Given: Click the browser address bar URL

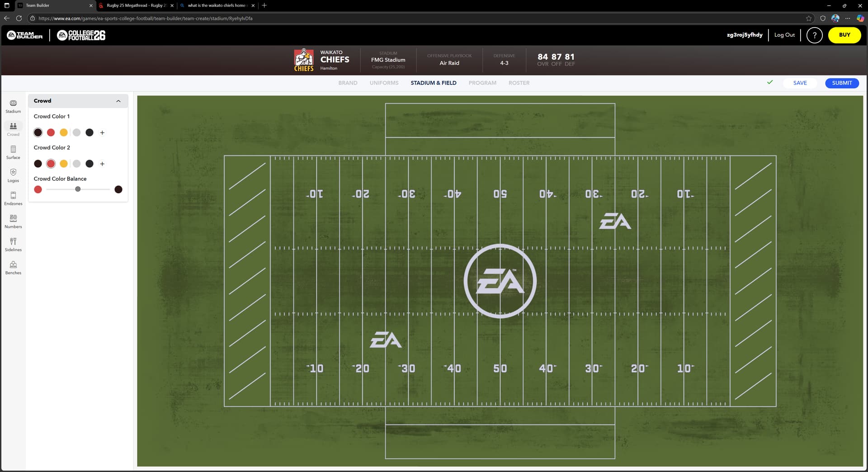Looking at the screenshot, I should (145, 19).
